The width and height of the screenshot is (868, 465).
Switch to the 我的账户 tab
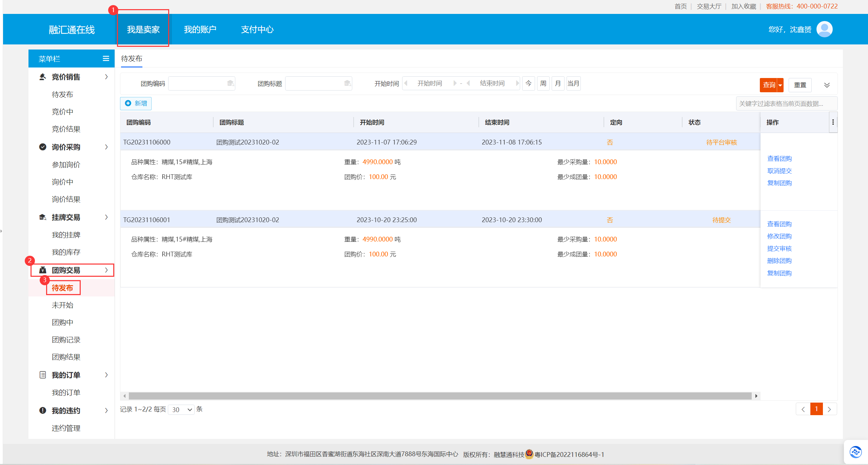pos(200,30)
